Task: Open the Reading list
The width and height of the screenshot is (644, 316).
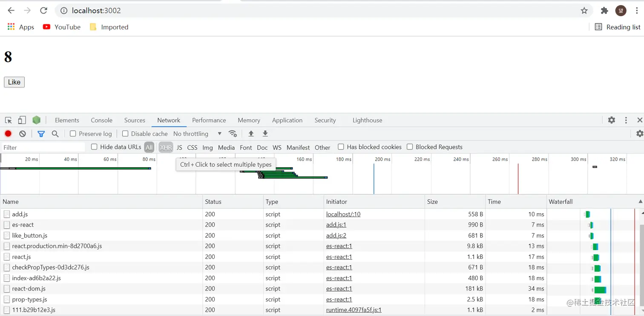Action: (x=617, y=27)
